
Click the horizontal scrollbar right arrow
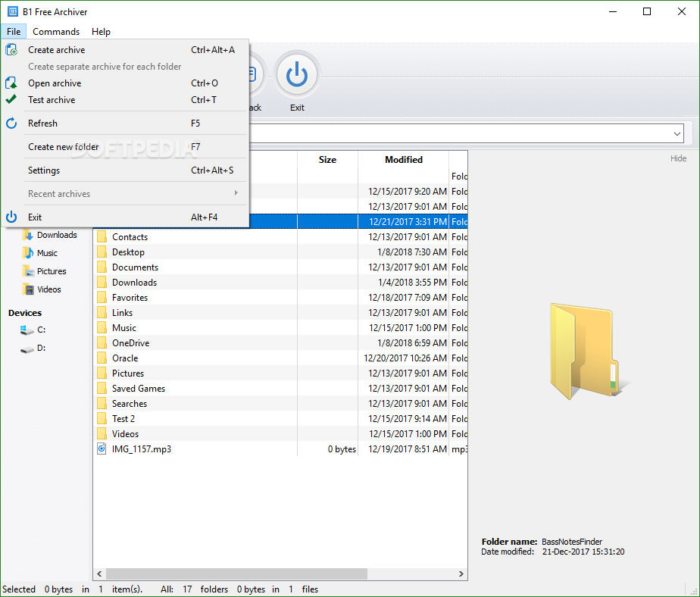[x=461, y=574]
